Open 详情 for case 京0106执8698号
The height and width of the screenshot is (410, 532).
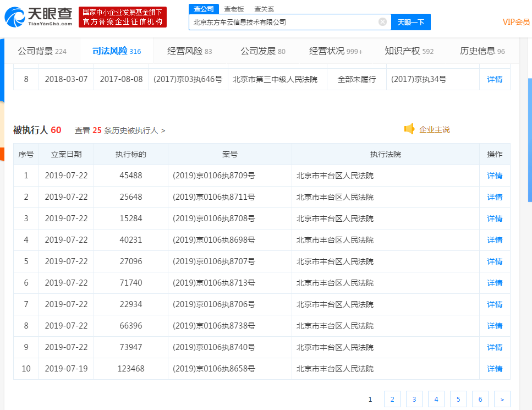click(495, 240)
